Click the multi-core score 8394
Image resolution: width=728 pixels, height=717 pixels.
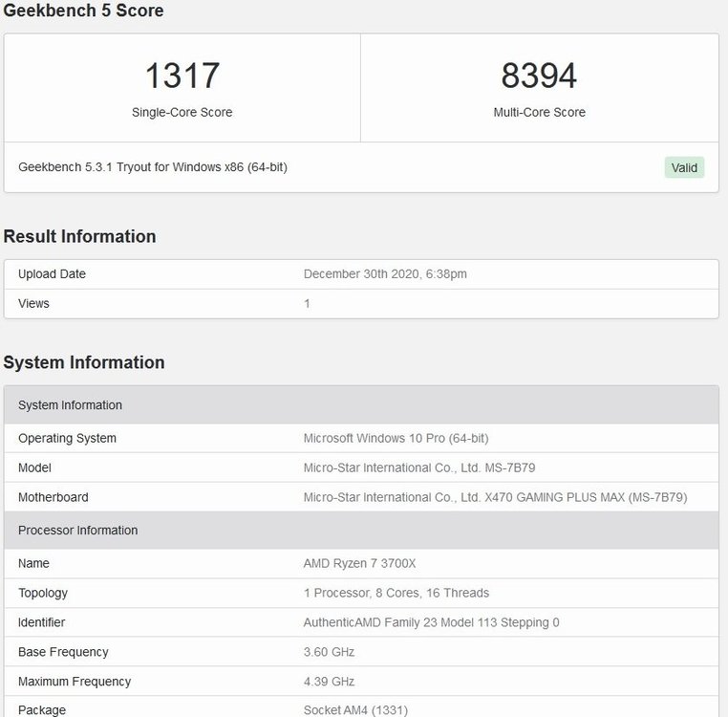pos(539,76)
